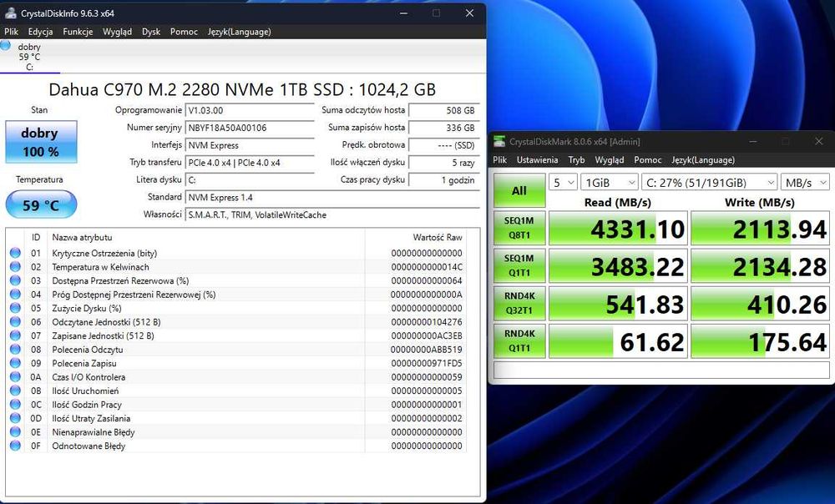Click status orb for attribute 09 Polecenia Zapisu
The image size is (835, 504).
pos(15,363)
